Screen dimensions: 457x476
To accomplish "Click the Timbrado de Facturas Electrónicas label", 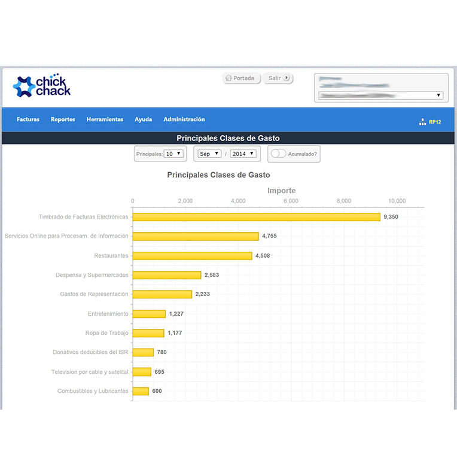I will point(84,216).
